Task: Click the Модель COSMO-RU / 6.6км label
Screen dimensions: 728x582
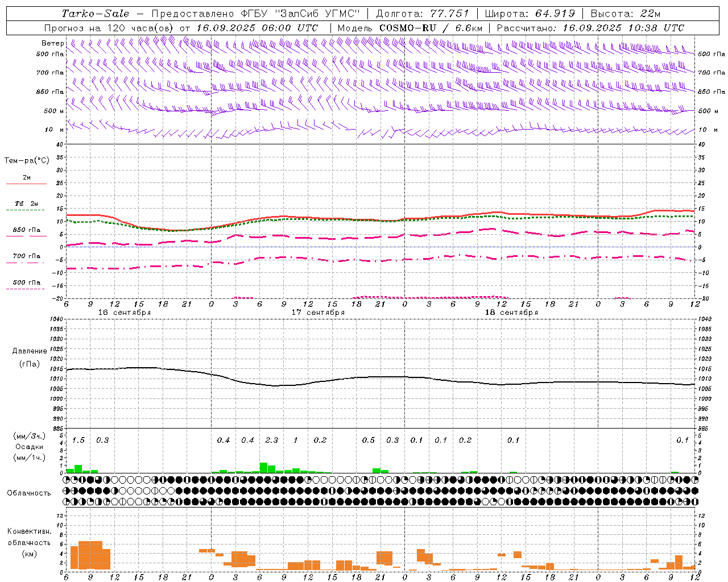Action: click(x=409, y=28)
